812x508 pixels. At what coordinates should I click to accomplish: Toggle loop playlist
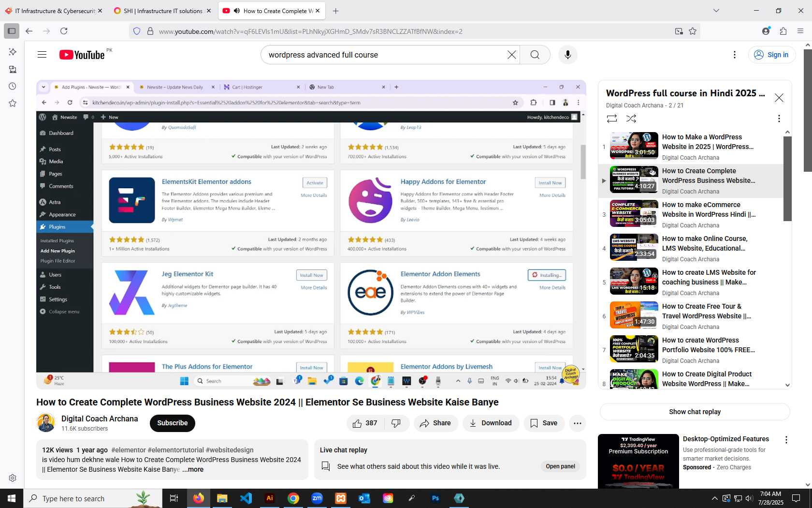click(x=612, y=119)
